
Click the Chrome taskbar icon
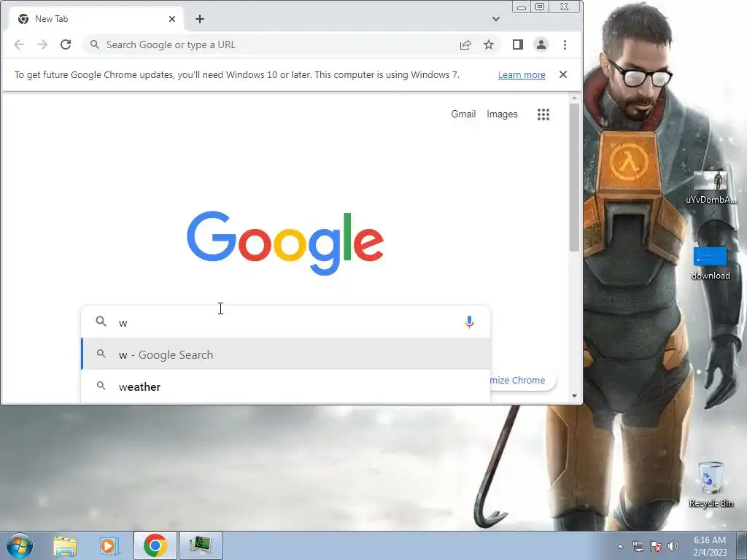click(x=155, y=545)
